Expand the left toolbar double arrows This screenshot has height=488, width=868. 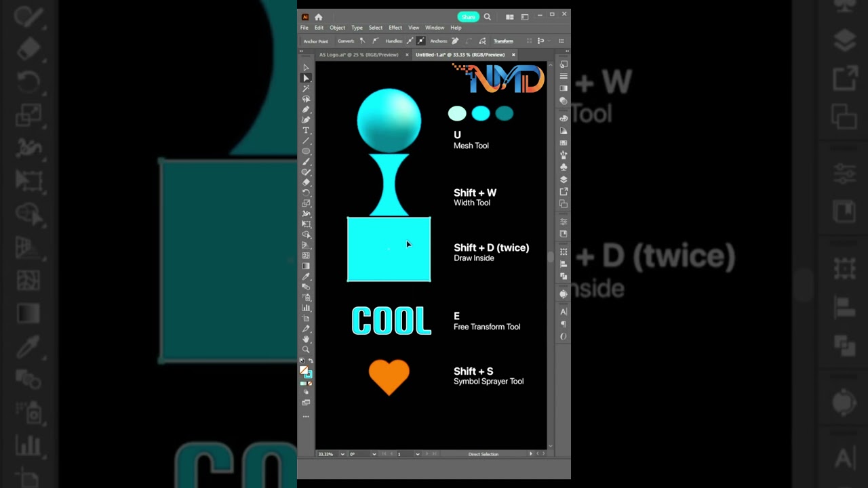click(301, 51)
